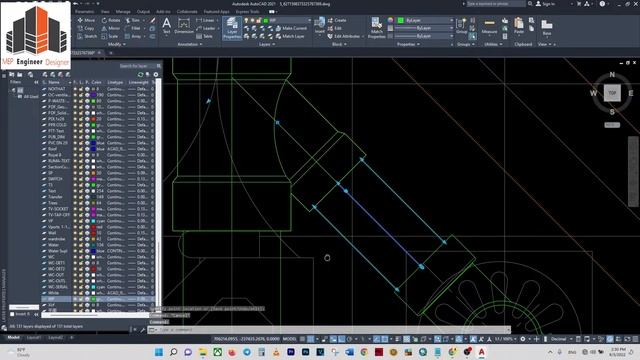Click the Base view tool
This screenshot has width=640, height=360.
547,27
